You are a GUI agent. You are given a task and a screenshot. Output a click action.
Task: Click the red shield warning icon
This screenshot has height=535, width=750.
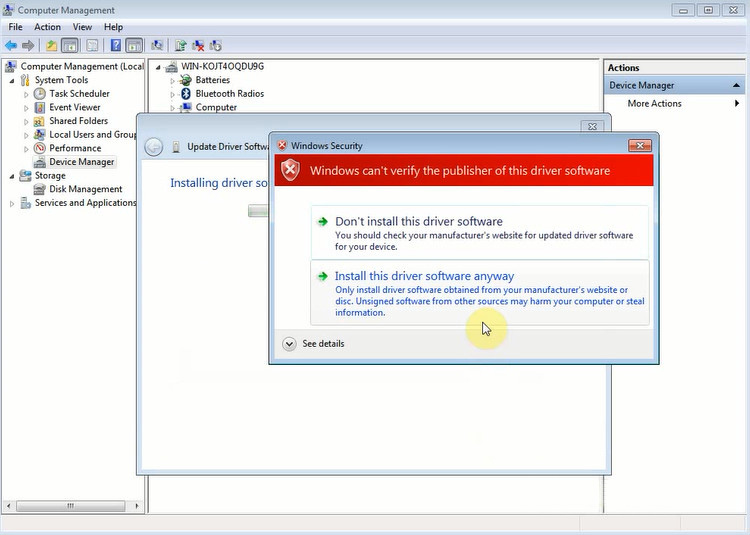pyautogui.click(x=290, y=170)
